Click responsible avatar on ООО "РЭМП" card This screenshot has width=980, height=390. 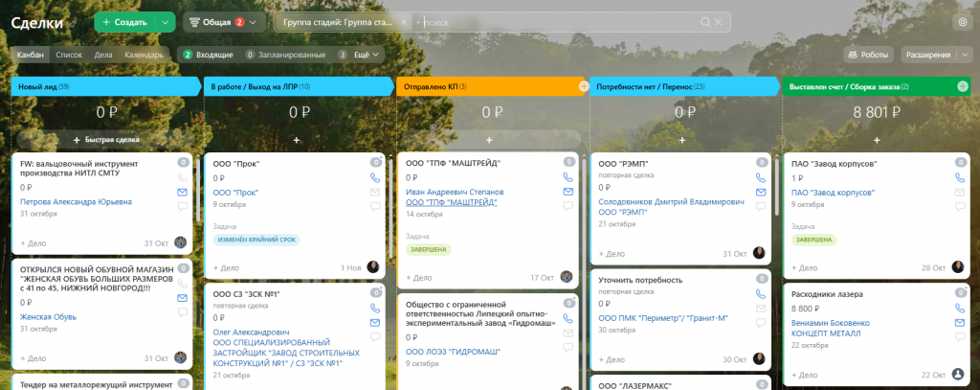[759, 253]
